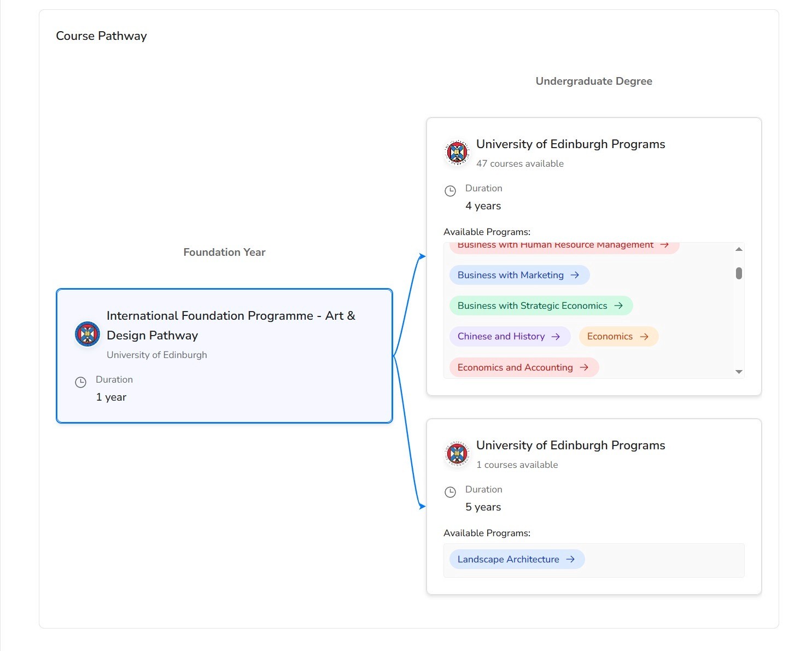Viewport: 812px width, 651px height.
Task: Click the '4 years' duration value
Action: point(483,206)
